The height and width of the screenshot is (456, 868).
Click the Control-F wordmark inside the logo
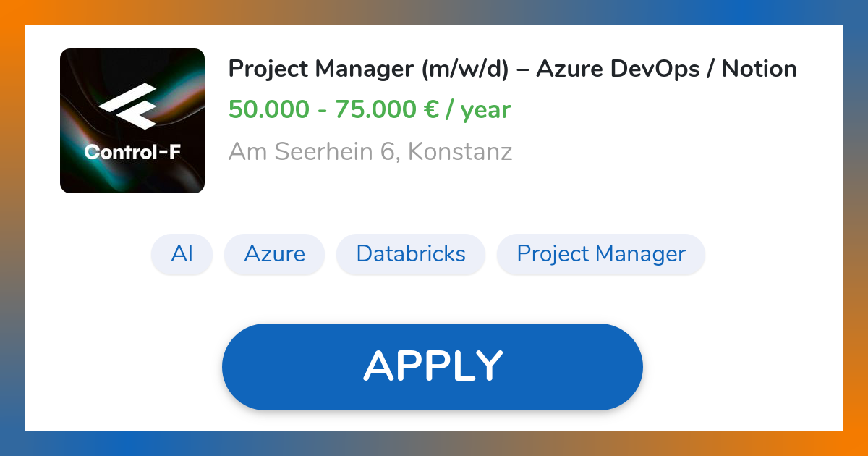132,152
